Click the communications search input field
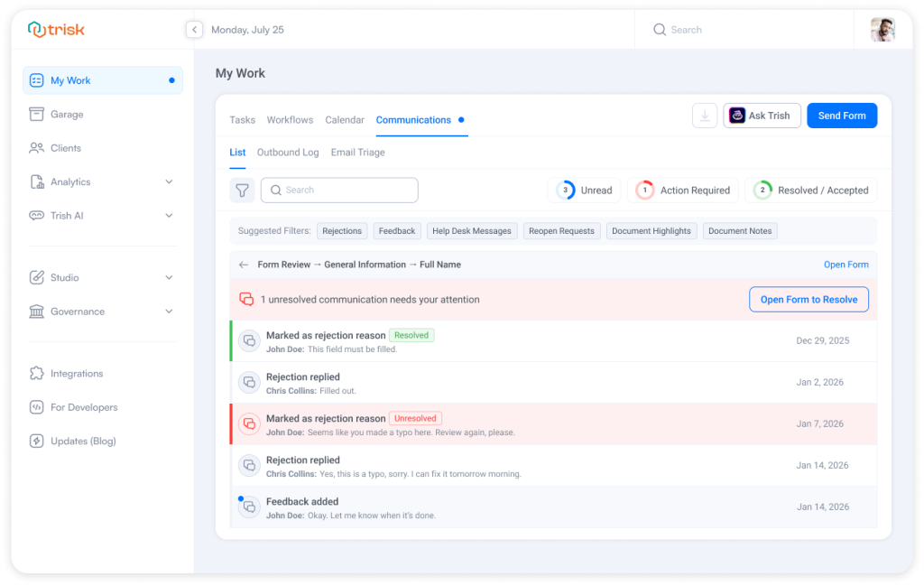Viewport: 924px width, 586px height. [x=338, y=190]
